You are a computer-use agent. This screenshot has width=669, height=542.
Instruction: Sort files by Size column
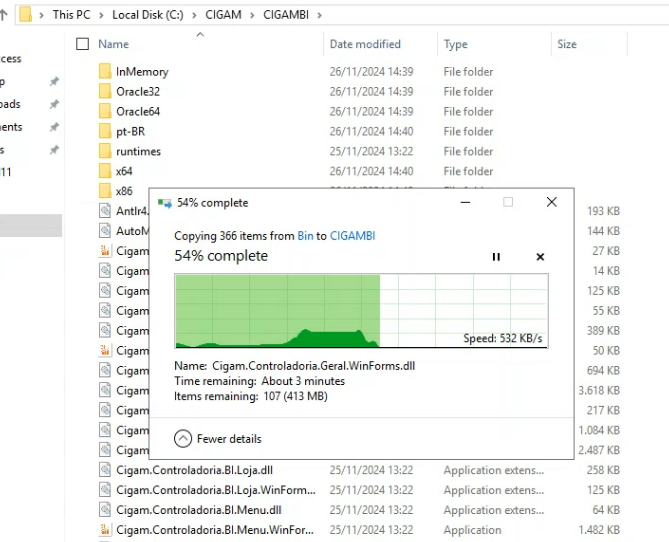tap(567, 44)
